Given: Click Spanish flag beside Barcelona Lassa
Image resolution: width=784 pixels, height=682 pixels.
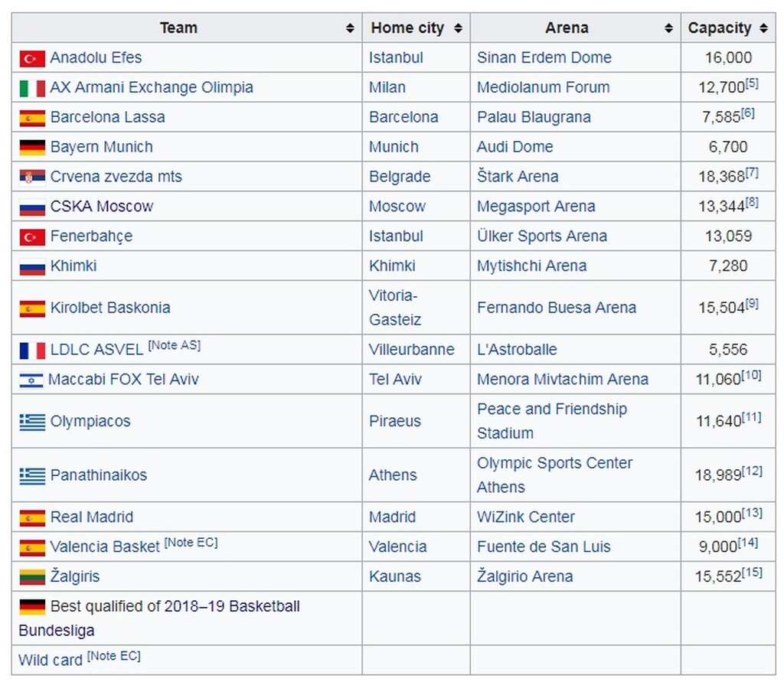Looking at the screenshot, I should pyautogui.click(x=32, y=118).
